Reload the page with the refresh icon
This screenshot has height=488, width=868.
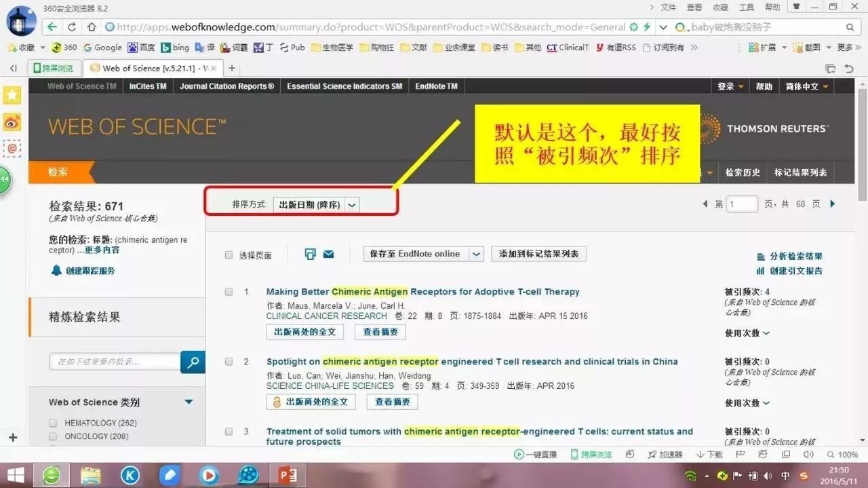point(72,27)
